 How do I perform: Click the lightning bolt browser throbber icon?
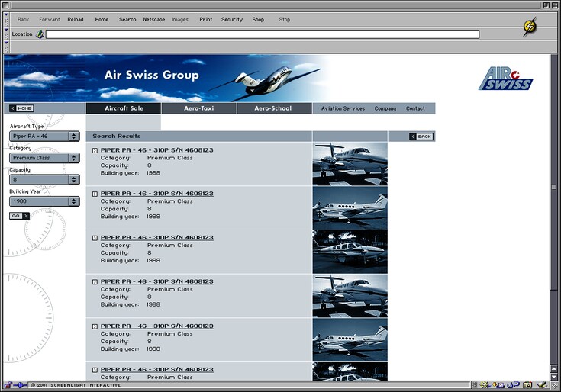pyautogui.click(x=530, y=27)
